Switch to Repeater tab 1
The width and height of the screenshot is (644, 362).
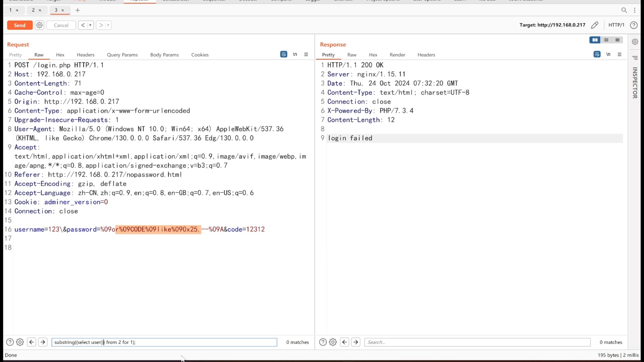point(10,10)
